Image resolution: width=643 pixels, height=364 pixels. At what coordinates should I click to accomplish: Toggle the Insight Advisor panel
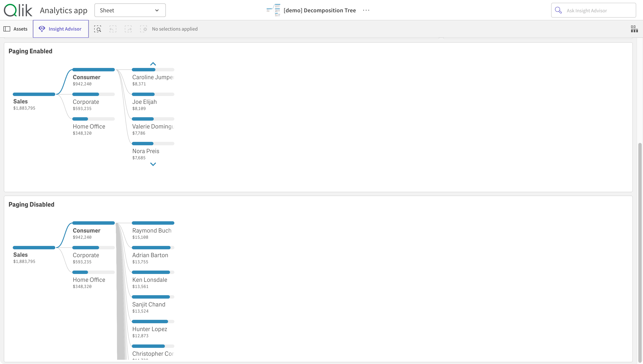click(61, 29)
